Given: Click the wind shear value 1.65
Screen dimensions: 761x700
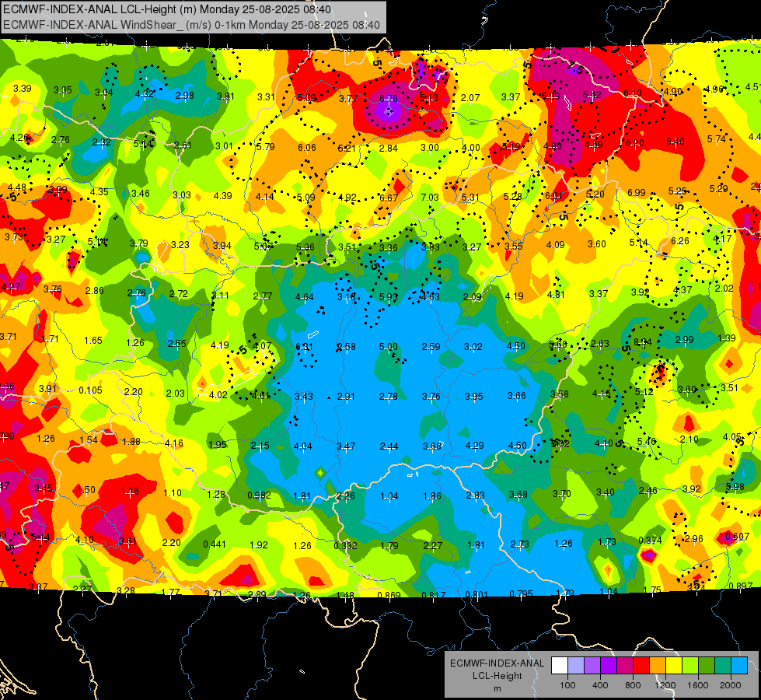Looking at the screenshot, I should 93,341.
